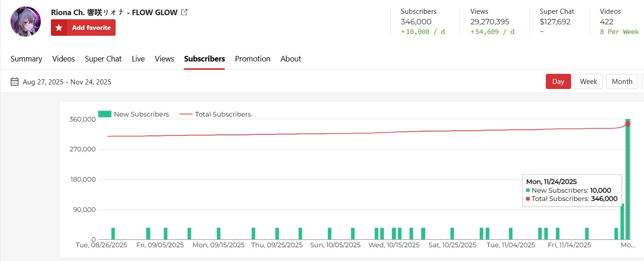Select the Subscribers tab
This screenshot has height=261, width=644.
click(x=205, y=59)
